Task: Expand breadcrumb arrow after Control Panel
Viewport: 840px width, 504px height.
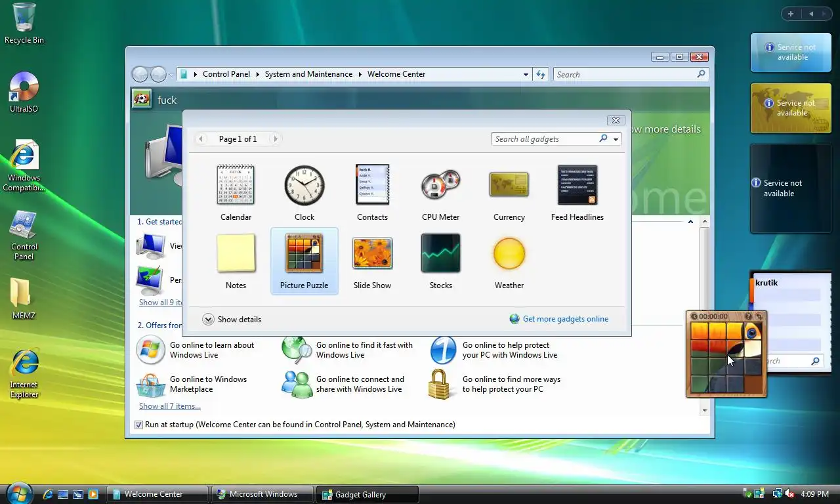Action: tap(258, 74)
